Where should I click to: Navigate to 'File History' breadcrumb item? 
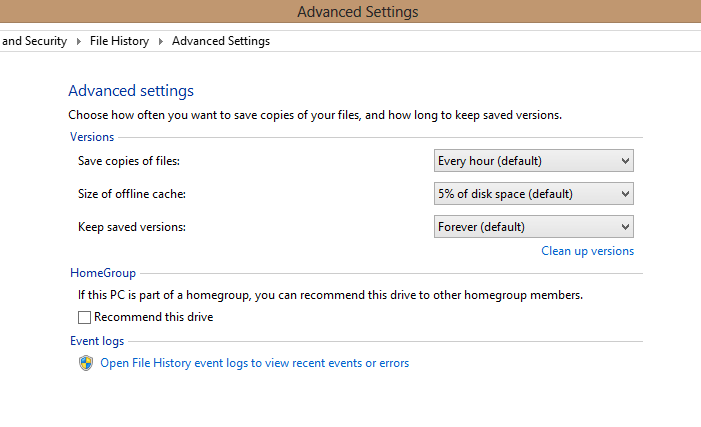tap(119, 41)
